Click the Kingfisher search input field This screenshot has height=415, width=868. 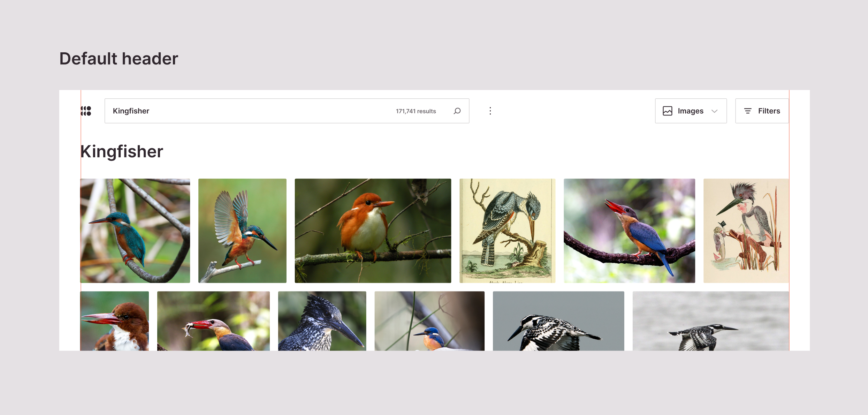[244, 111]
